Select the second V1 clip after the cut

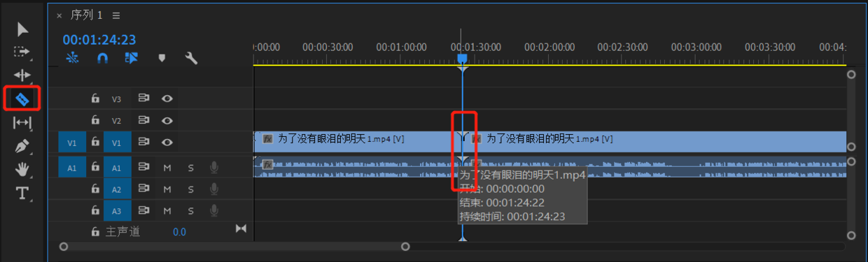tap(654, 142)
